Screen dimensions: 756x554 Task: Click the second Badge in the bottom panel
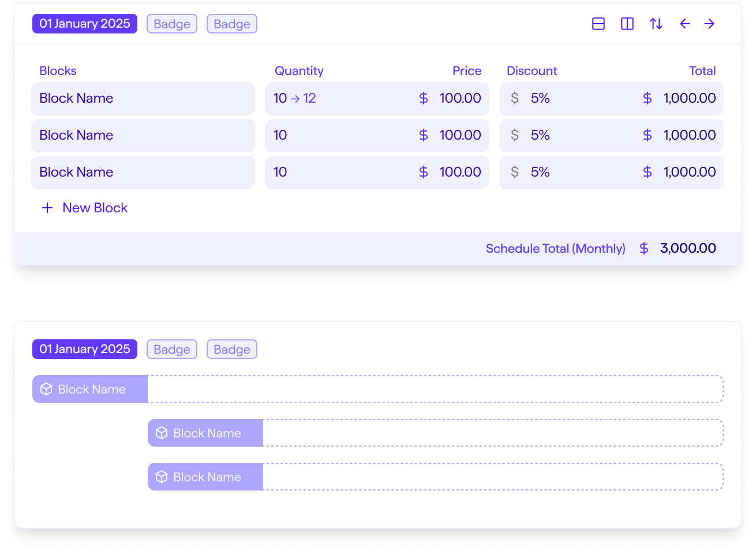pyautogui.click(x=232, y=349)
